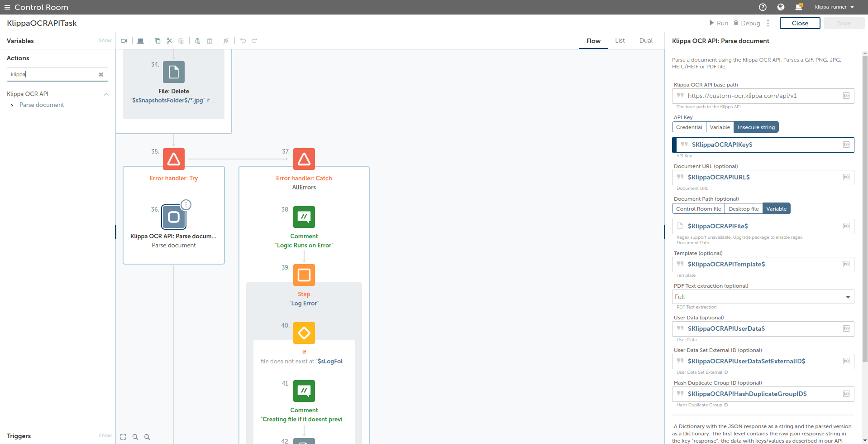Choose Insecure string for the API Key
The width and height of the screenshot is (868, 444).
(756, 127)
